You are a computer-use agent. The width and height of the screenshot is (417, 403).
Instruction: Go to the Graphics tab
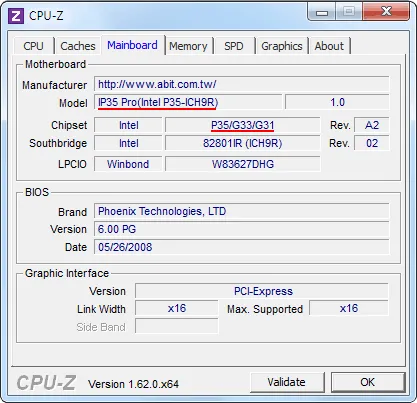coord(282,46)
